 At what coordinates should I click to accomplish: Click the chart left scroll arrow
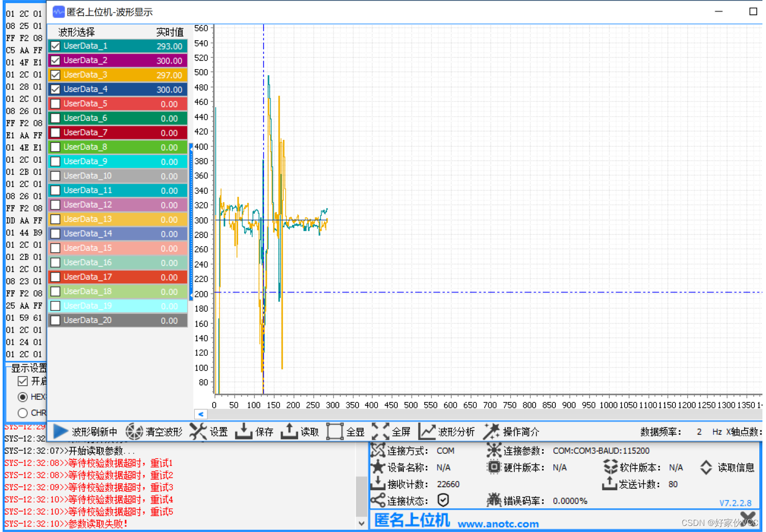click(200, 414)
